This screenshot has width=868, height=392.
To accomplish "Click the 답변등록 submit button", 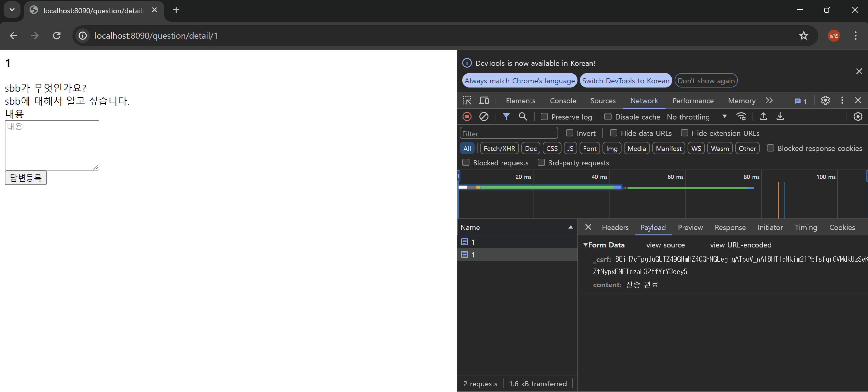I will [x=26, y=178].
